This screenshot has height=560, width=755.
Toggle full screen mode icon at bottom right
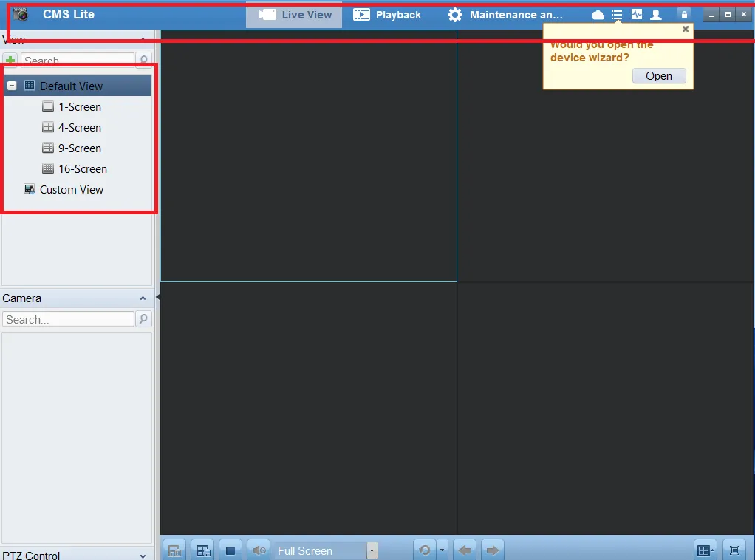pyautogui.click(x=734, y=550)
